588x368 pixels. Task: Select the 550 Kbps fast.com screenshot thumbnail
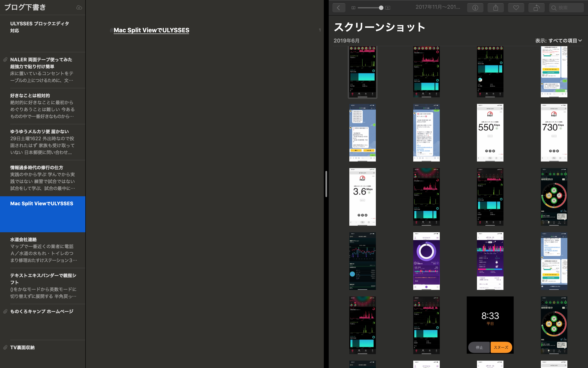490,133
